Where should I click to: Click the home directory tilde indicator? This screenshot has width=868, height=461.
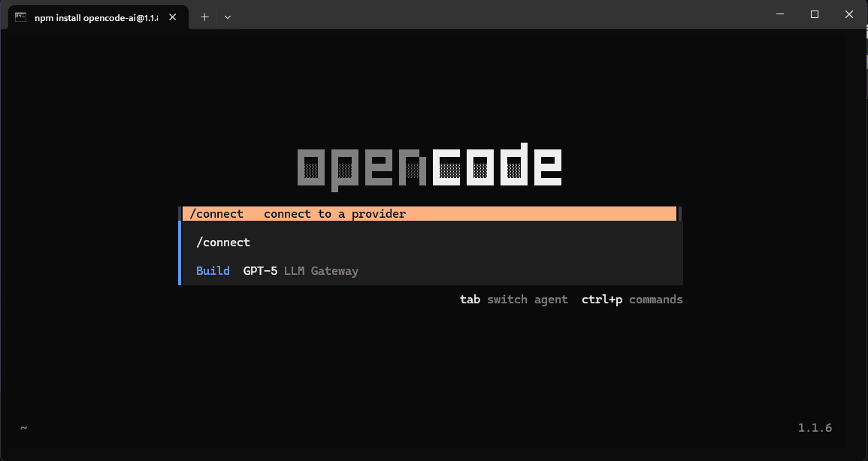coord(23,427)
